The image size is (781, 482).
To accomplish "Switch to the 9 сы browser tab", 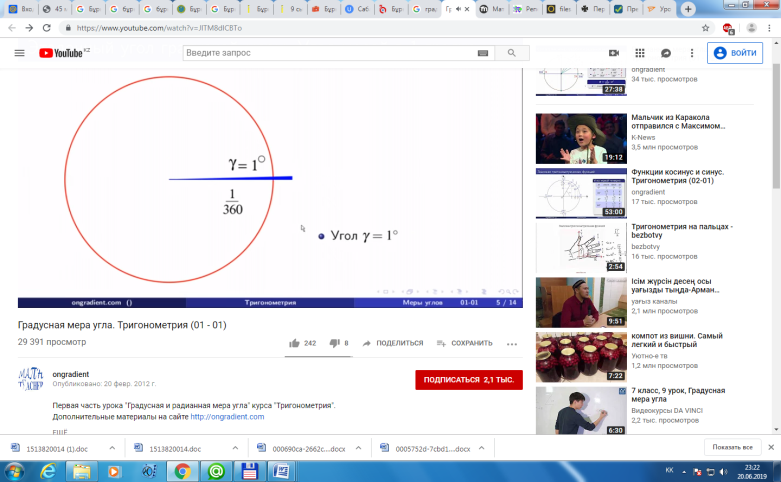I will [x=290, y=9].
